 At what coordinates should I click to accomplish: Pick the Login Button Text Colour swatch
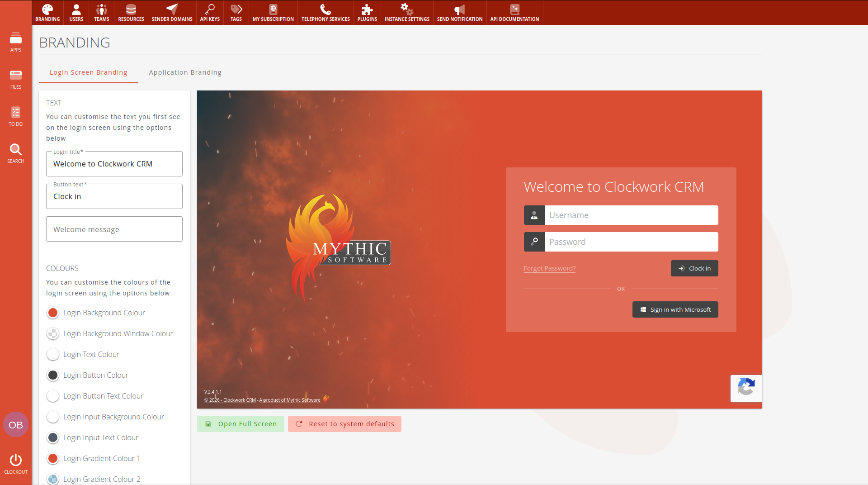53,396
